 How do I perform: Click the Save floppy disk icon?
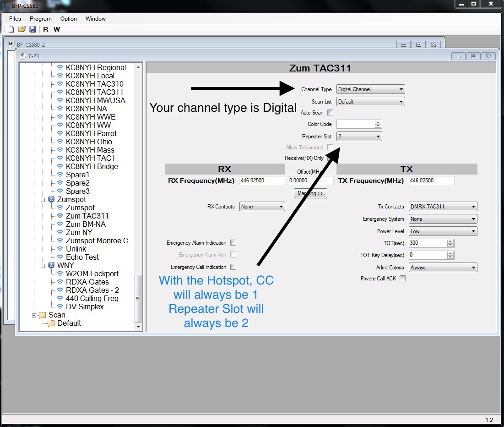(x=33, y=29)
